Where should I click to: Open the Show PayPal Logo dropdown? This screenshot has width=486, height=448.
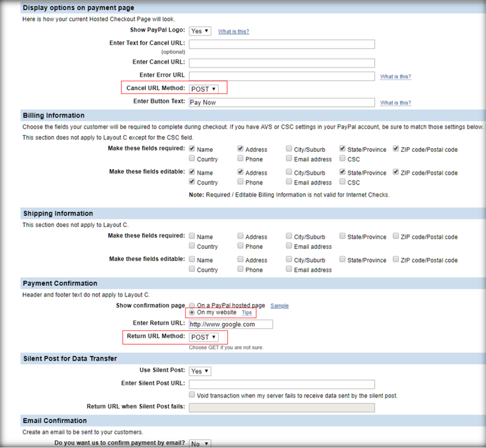(x=199, y=30)
